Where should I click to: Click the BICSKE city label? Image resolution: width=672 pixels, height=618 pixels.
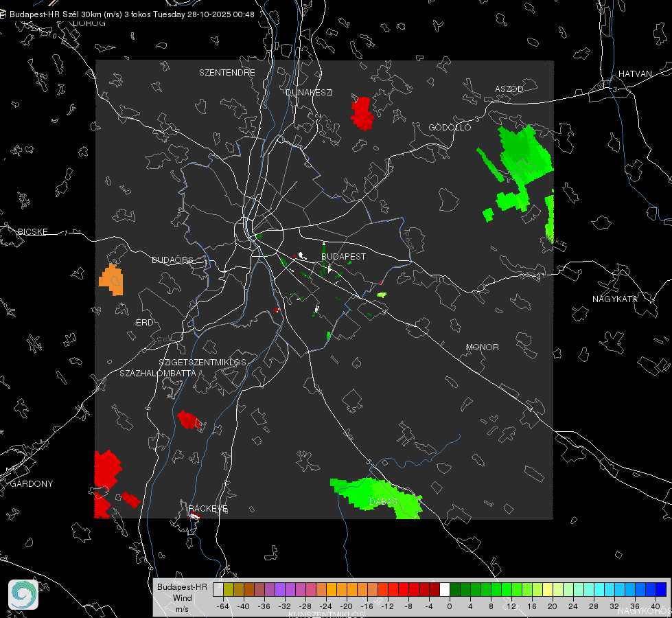coord(32,231)
